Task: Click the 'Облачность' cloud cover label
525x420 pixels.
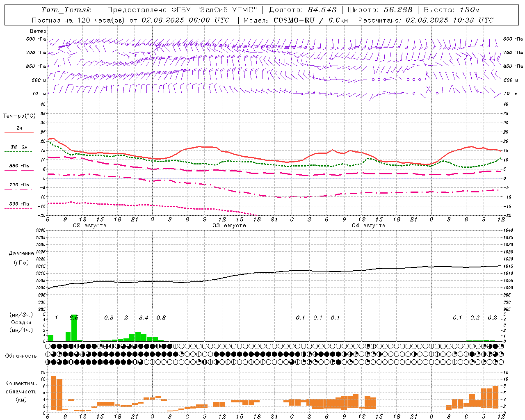Action: (21, 356)
